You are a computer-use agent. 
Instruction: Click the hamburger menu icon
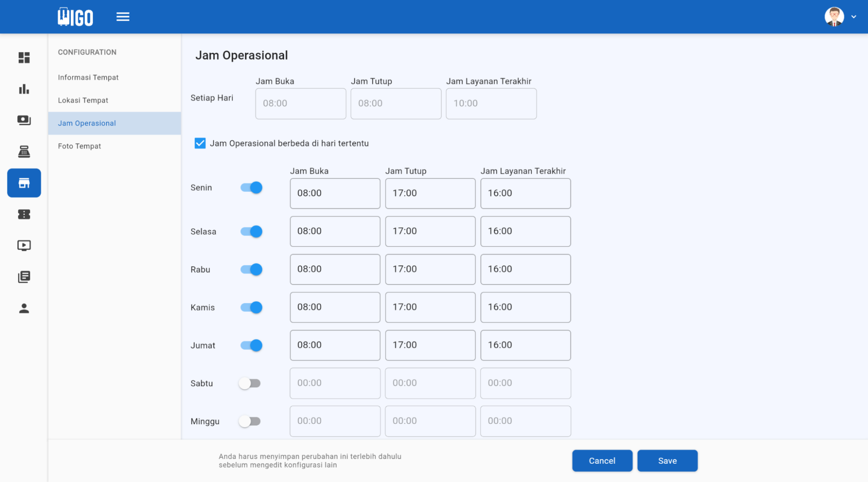click(123, 17)
